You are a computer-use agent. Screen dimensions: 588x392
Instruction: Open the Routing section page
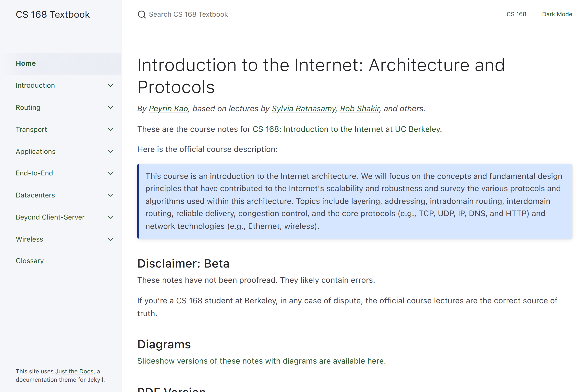pyautogui.click(x=28, y=108)
